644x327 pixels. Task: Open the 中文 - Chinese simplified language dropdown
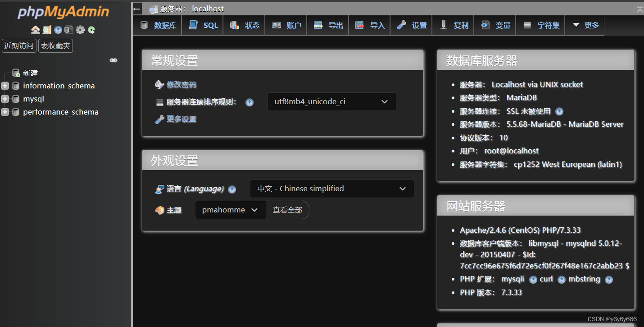click(x=332, y=189)
